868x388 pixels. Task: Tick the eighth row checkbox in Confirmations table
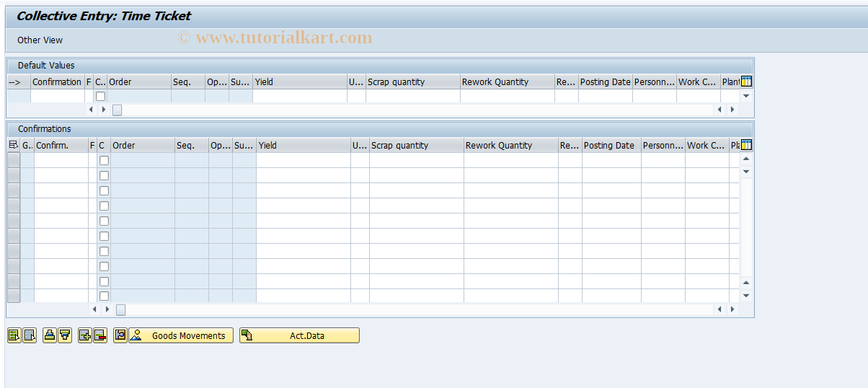105,266
